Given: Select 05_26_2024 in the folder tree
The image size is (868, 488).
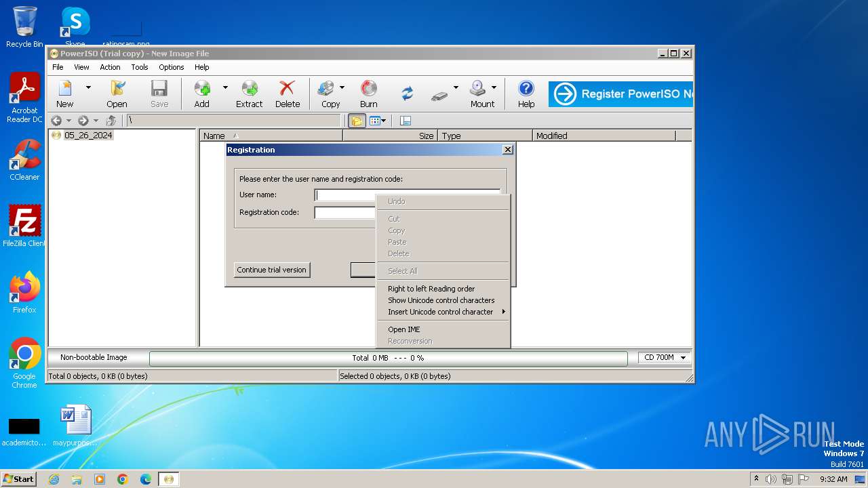Looking at the screenshot, I should 88,136.
